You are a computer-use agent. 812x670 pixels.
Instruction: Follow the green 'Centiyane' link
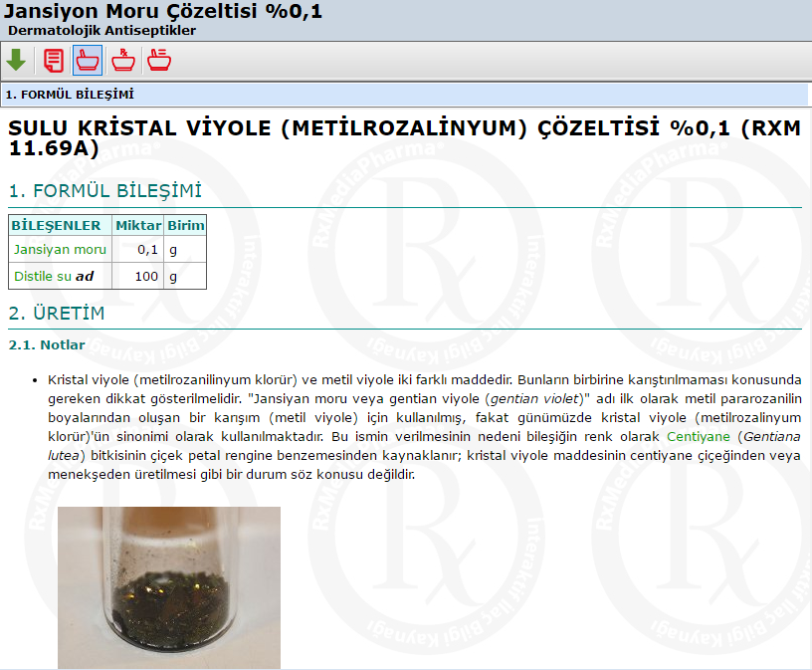(699, 437)
